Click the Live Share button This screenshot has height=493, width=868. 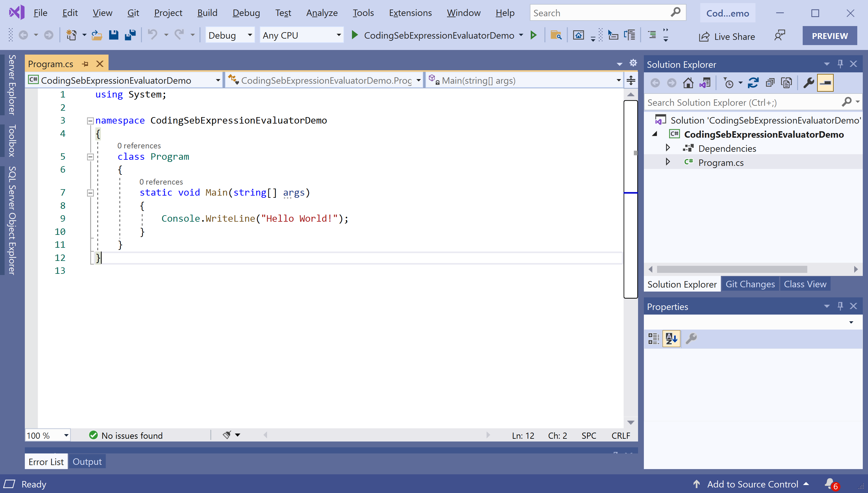(x=727, y=36)
